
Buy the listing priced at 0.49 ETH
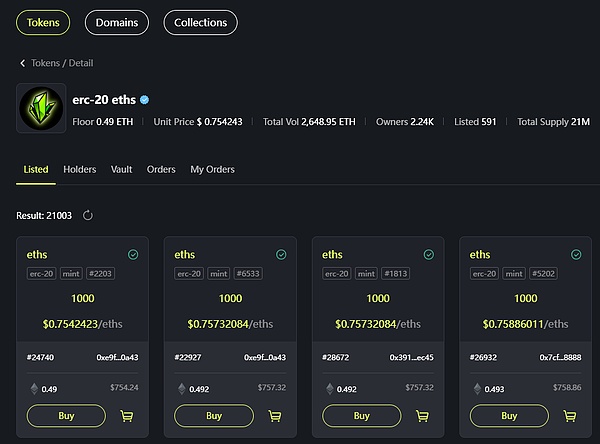click(66, 416)
